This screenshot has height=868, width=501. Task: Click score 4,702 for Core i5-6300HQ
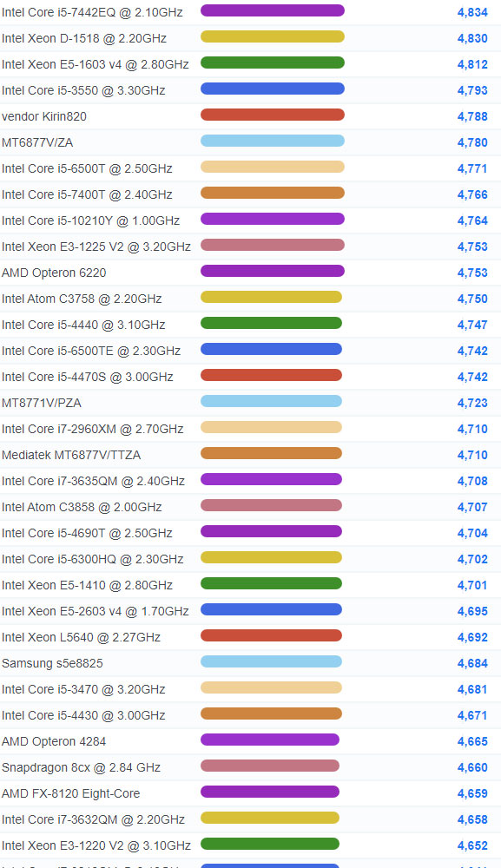point(472,558)
